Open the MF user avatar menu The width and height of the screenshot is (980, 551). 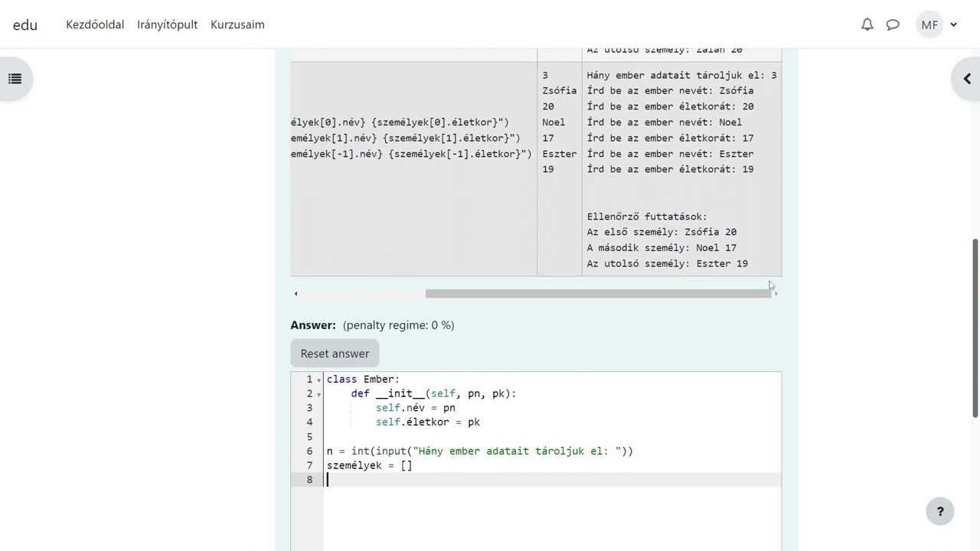[x=929, y=24]
